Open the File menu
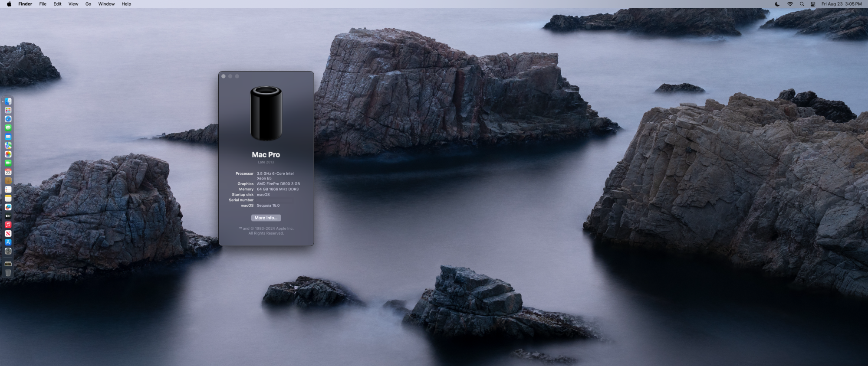 (x=43, y=4)
